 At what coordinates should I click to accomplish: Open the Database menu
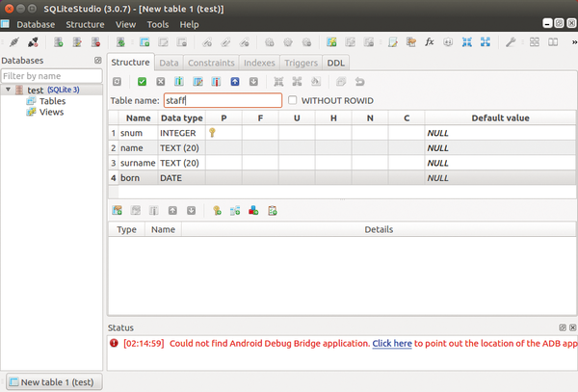(x=36, y=24)
